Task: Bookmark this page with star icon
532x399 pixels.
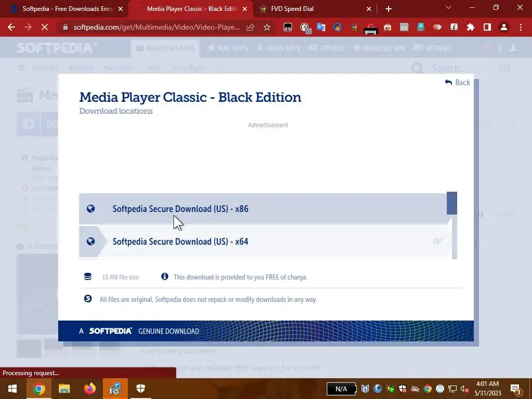Action: click(267, 27)
